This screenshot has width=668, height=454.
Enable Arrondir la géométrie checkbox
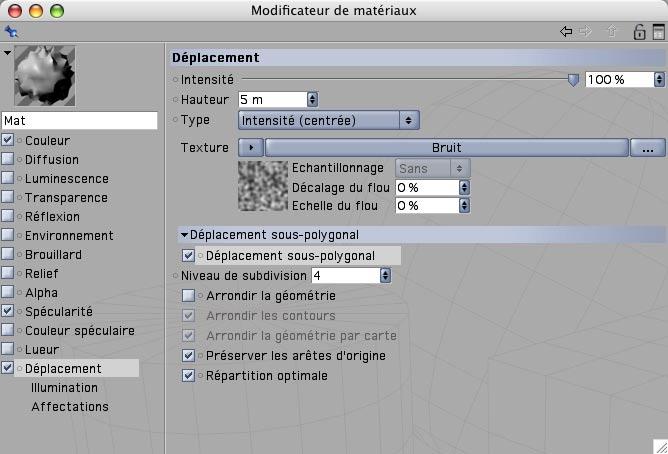[x=188, y=296]
